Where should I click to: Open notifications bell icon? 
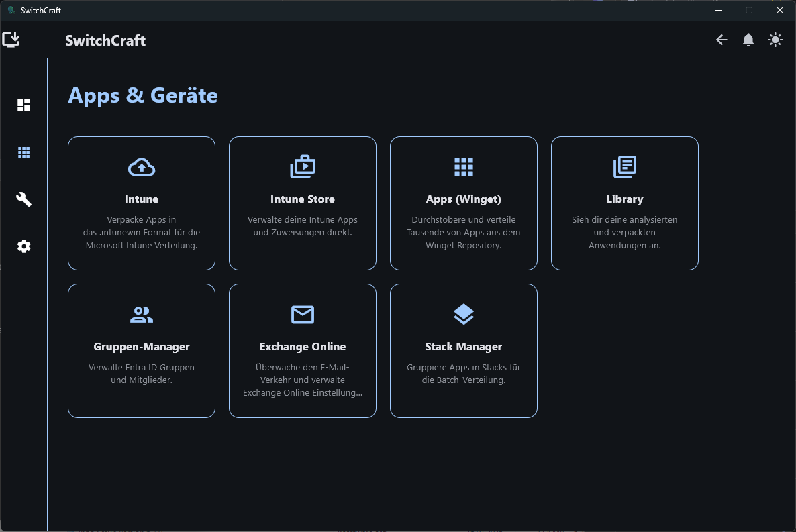pos(748,40)
